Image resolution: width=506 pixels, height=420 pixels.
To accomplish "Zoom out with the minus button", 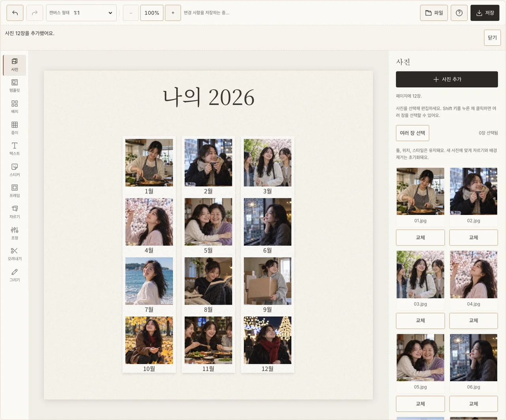I will point(131,13).
